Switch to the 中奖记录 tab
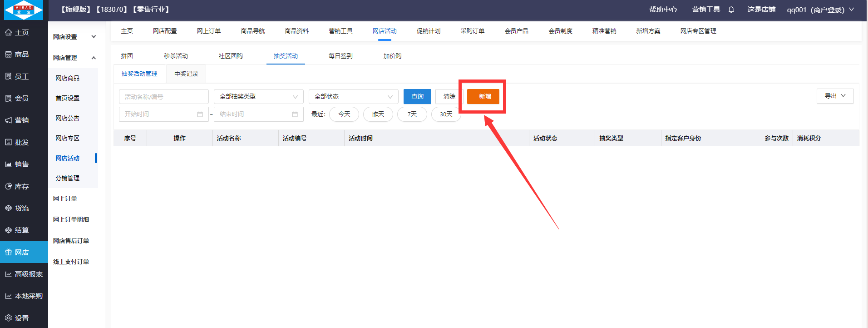This screenshot has width=868, height=328. tap(186, 74)
